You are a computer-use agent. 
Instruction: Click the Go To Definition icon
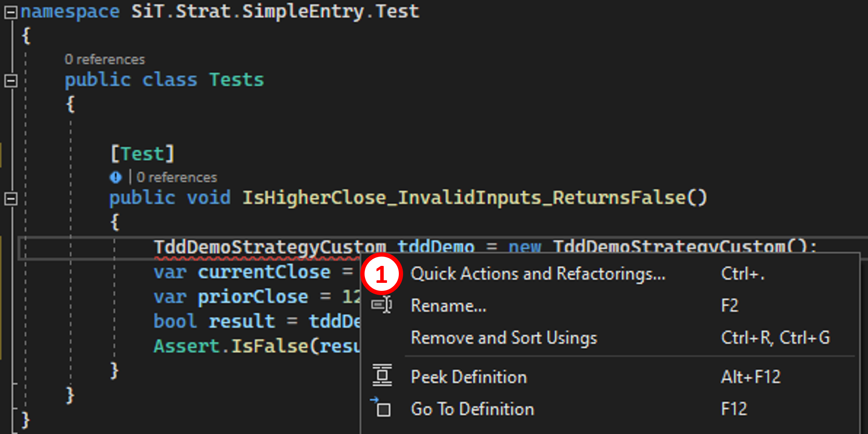pyautogui.click(x=382, y=408)
